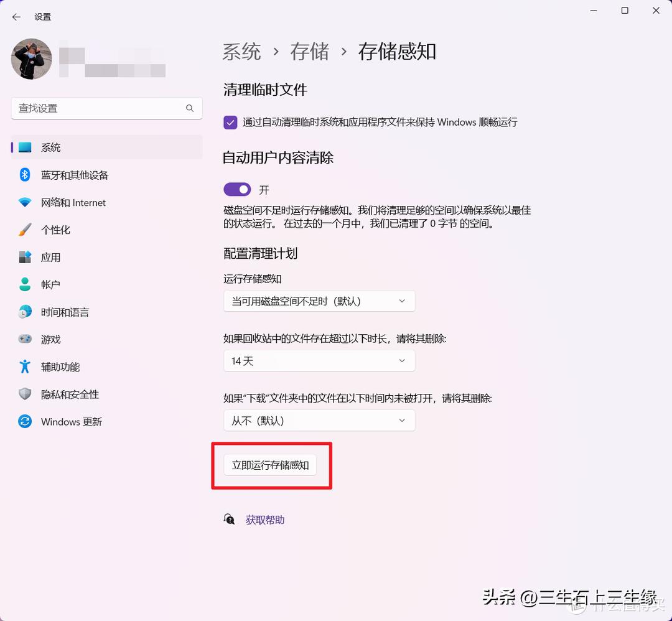This screenshot has width=672, height=621.
Task: Click the 查找设置 search field
Action: [106, 108]
